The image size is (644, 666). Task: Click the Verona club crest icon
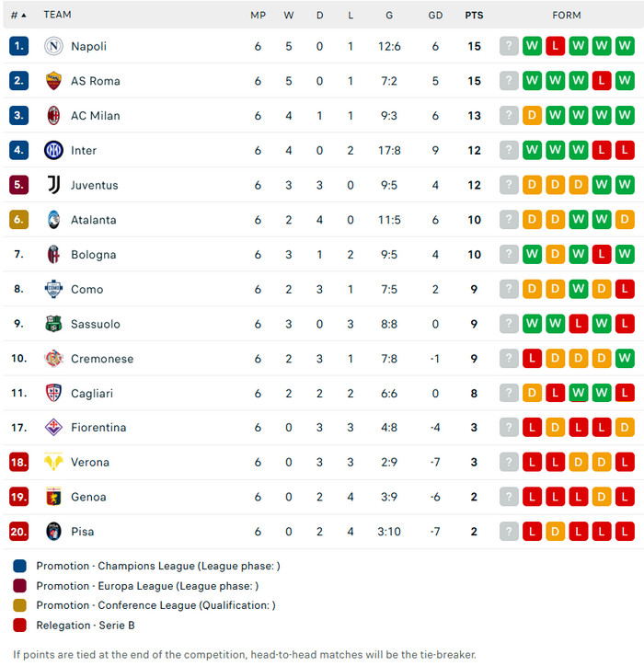coord(53,462)
